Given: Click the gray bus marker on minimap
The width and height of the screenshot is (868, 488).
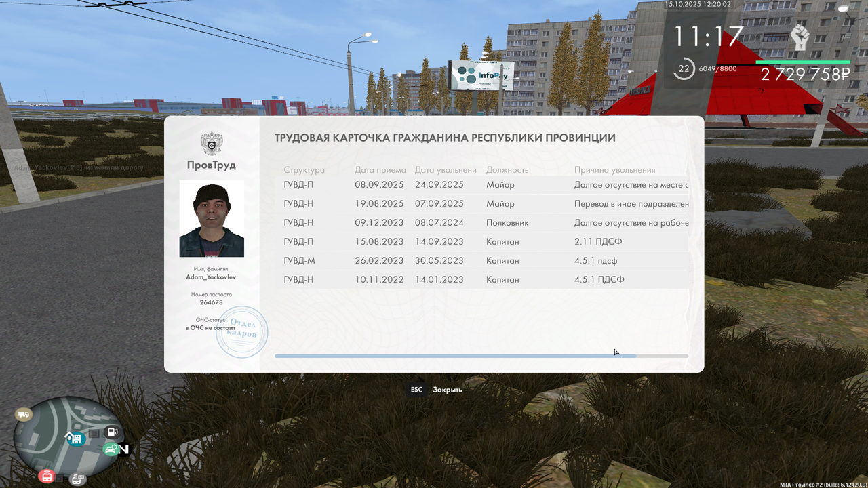Looking at the screenshot, I should click(78, 479).
